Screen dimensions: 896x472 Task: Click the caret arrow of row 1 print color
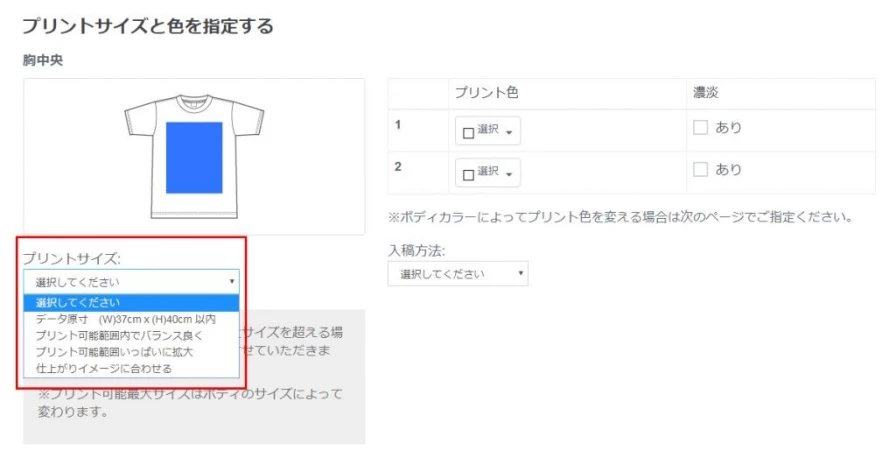(x=509, y=131)
